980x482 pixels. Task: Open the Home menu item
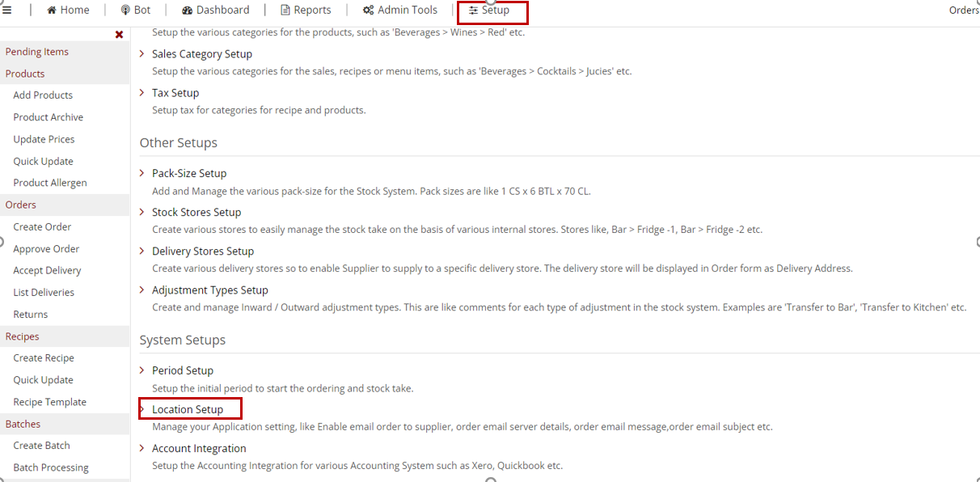pos(68,11)
